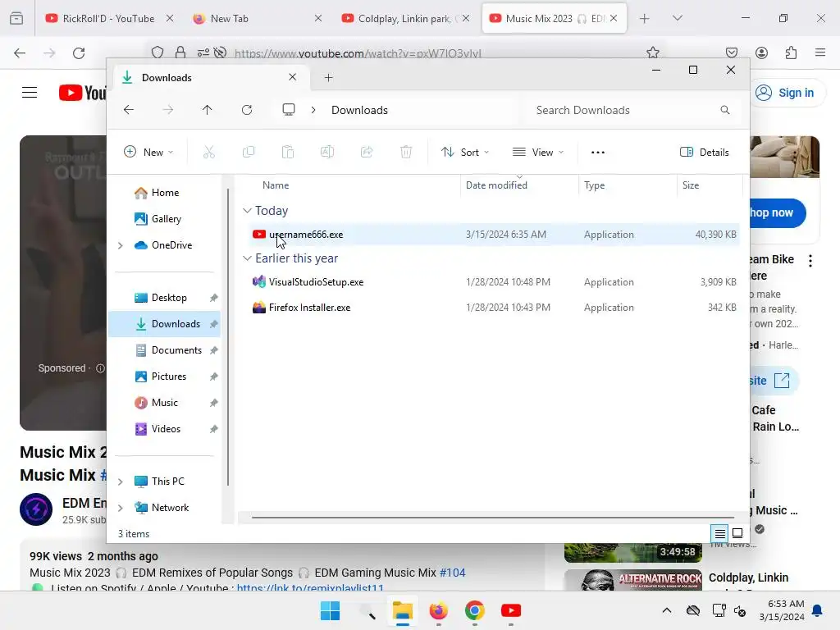Click the PC monitor icon in address bar
The height and width of the screenshot is (630, 840).
click(289, 110)
